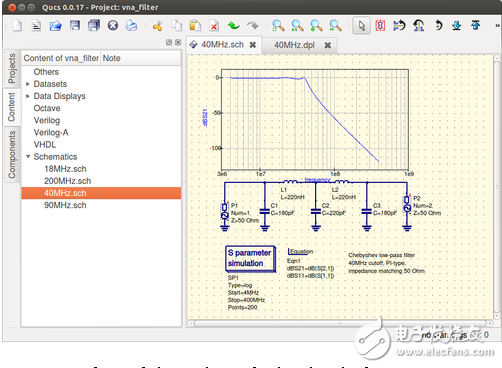
Task: Switch to the 40MHz.dpl tab
Action: point(294,45)
